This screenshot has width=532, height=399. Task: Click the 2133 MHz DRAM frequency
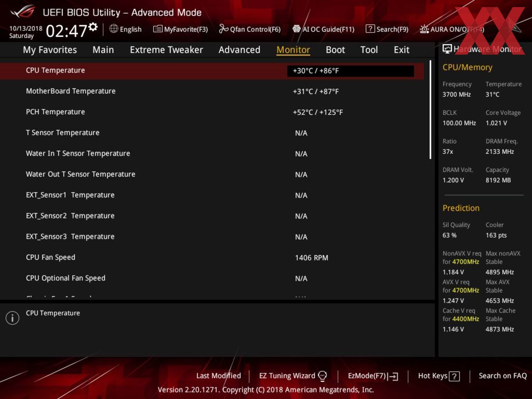[x=500, y=151]
